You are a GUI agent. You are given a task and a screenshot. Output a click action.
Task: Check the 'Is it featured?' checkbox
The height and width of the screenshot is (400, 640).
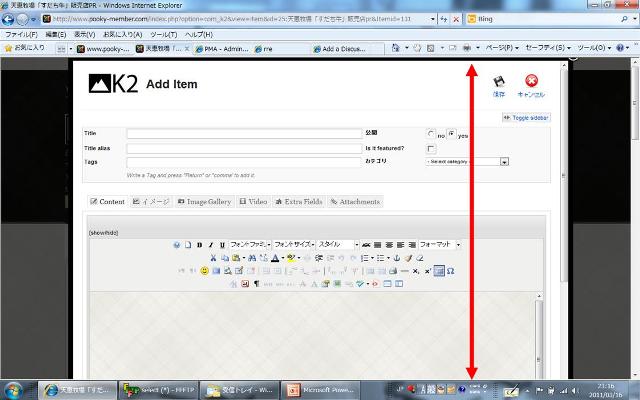tap(431, 149)
